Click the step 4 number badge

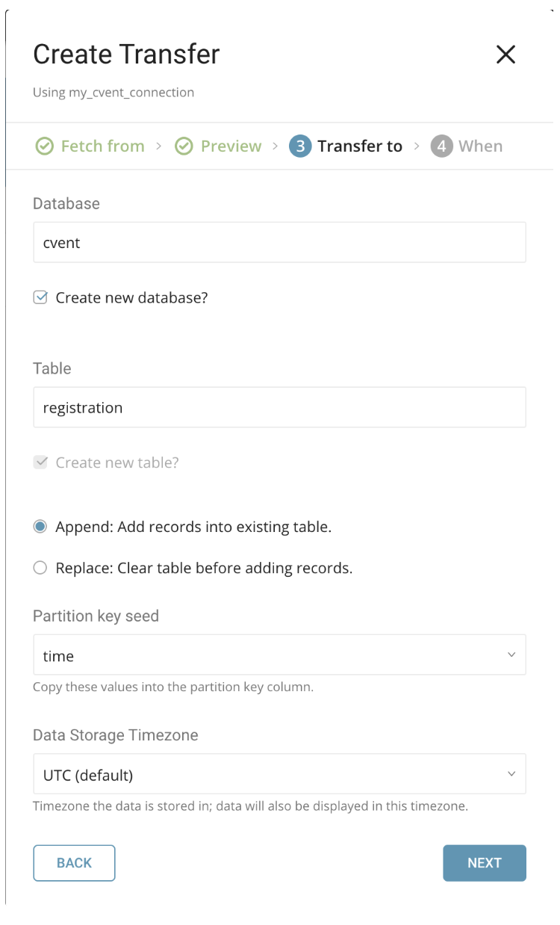point(441,146)
